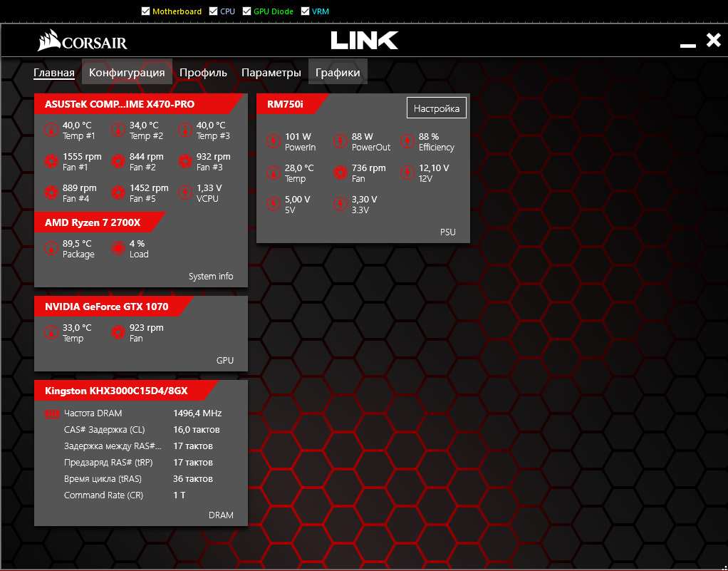This screenshot has height=571, width=728.
Task: Click the 5V voltage icon
Action: coord(274,204)
